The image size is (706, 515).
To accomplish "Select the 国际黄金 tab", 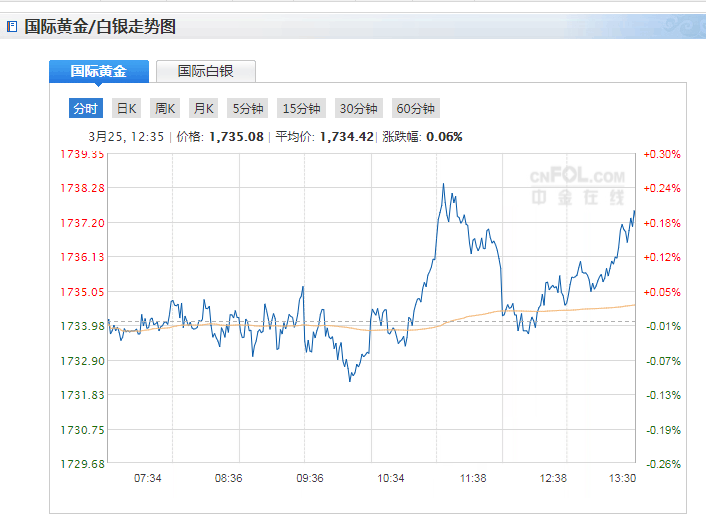I will click(x=99, y=71).
